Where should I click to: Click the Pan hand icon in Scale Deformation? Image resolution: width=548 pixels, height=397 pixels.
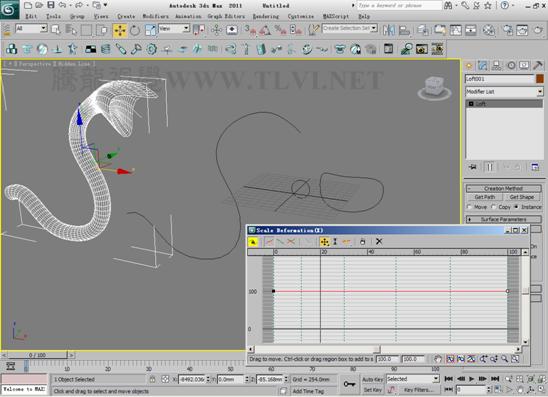[438, 359]
